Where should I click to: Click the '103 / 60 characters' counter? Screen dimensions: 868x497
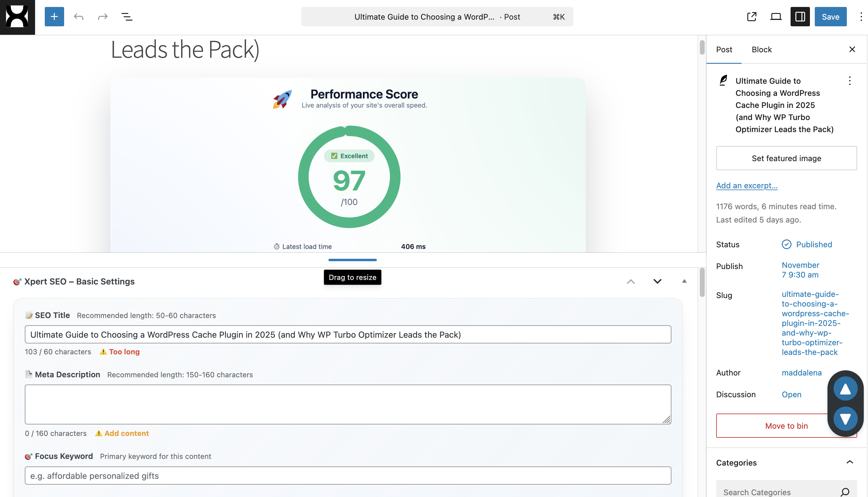(x=58, y=352)
